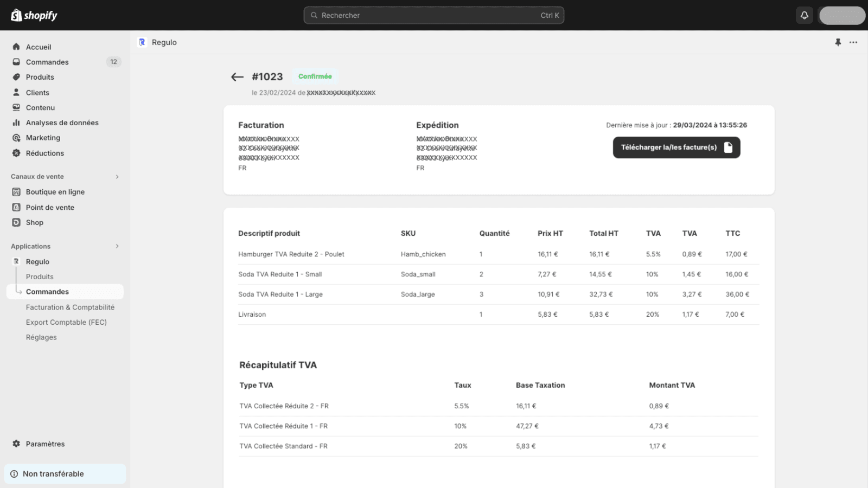Screen dimensions: 868x488
Task: Open Paramètres gear icon
Action: point(16,444)
